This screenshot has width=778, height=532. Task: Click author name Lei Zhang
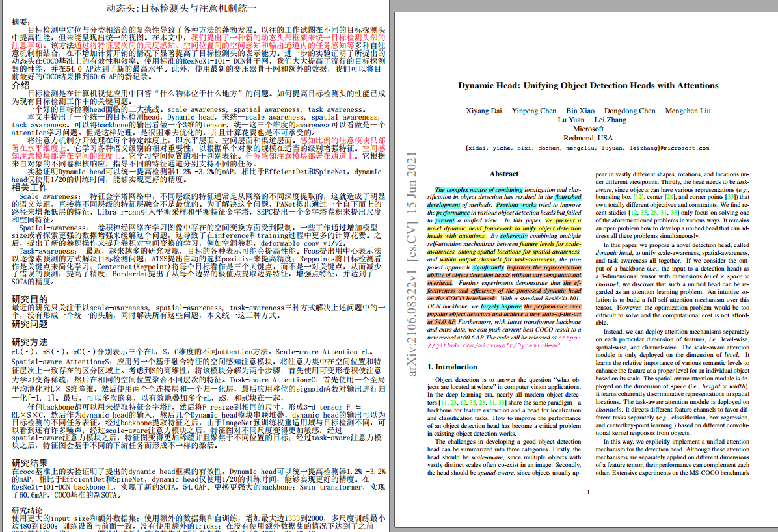tap(610, 120)
